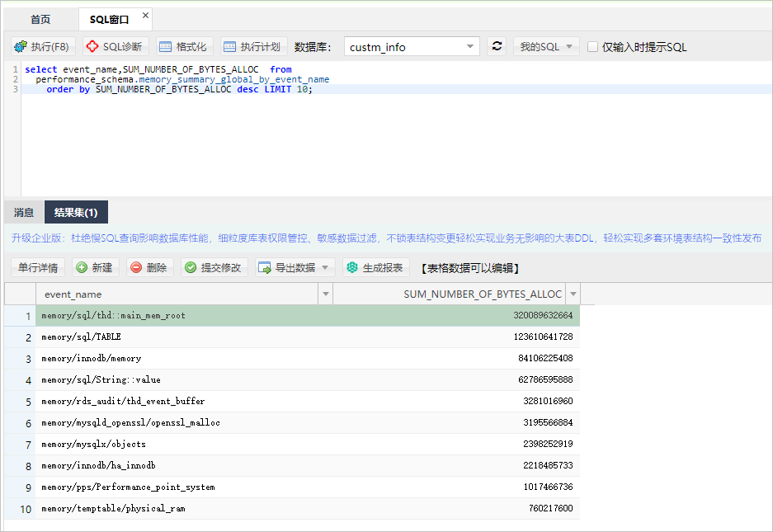Select cell memory/innodb/ha_innodb
Image resolution: width=773 pixels, height=532 pixels.
tap(184, 466)
